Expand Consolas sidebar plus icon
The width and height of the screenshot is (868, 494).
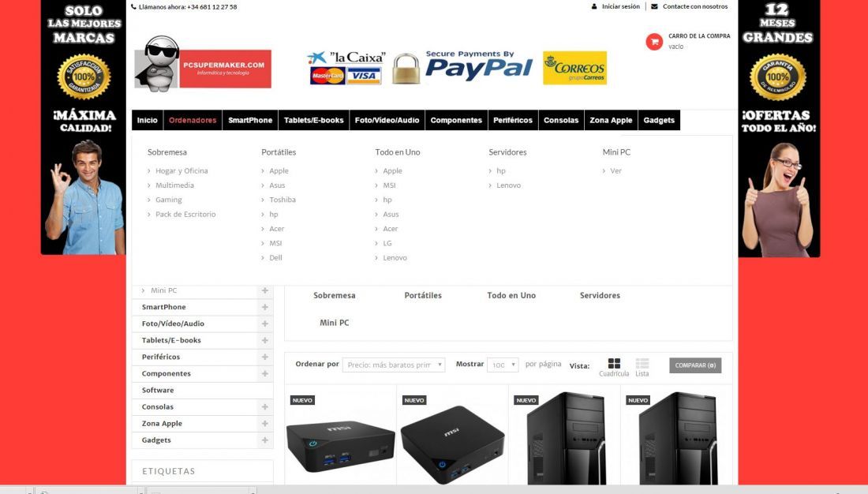264,406
